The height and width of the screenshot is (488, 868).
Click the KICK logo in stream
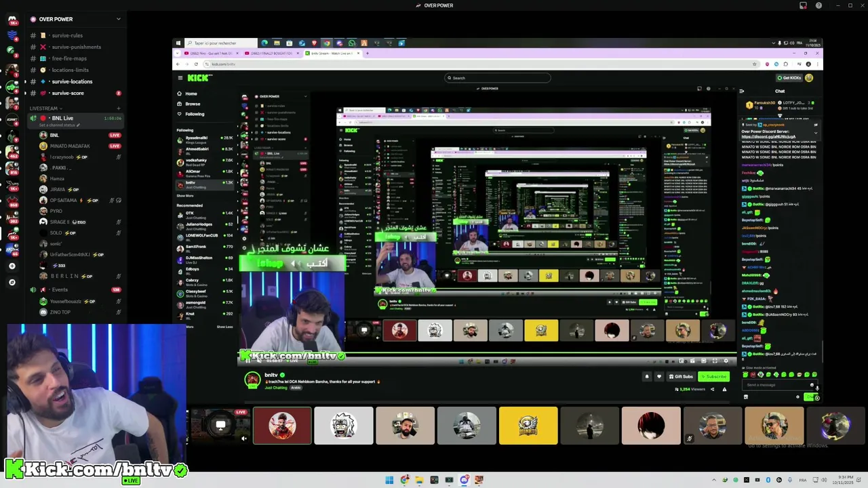click(199, 77)
